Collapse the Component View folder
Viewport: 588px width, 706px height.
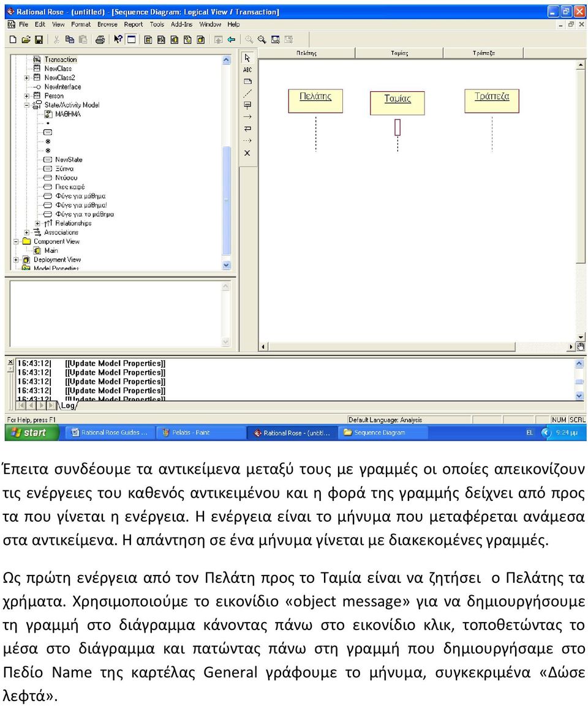(16, 241)
